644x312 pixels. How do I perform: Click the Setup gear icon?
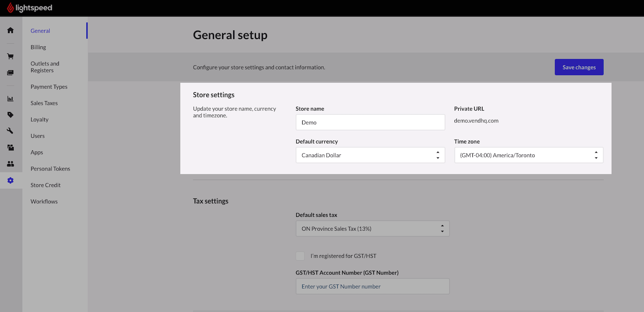(10, 181)
